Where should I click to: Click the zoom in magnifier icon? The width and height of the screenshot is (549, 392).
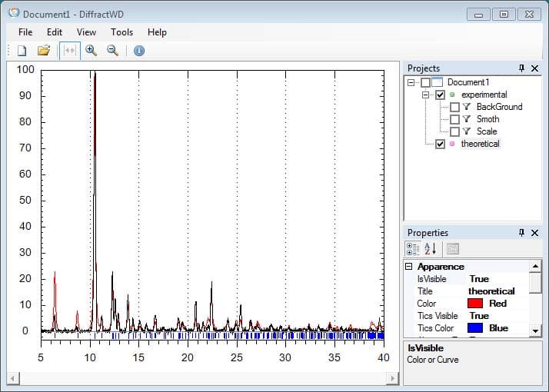[x=91, y=51]
